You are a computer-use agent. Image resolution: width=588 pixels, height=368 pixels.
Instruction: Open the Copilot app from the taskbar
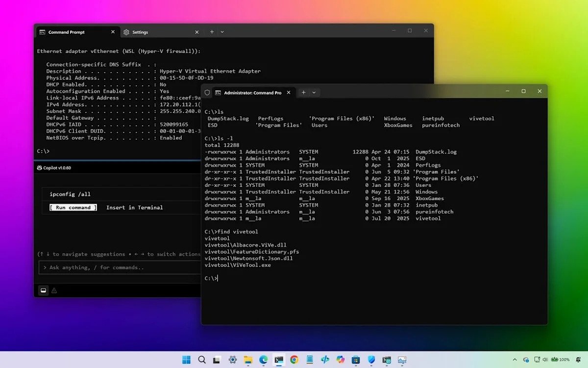click(x=340, y=360)
